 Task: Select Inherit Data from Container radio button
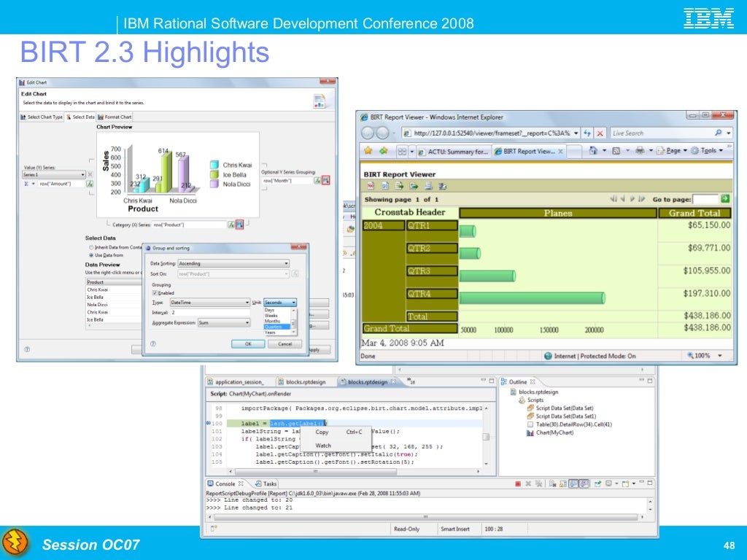[x=91, y=247]
